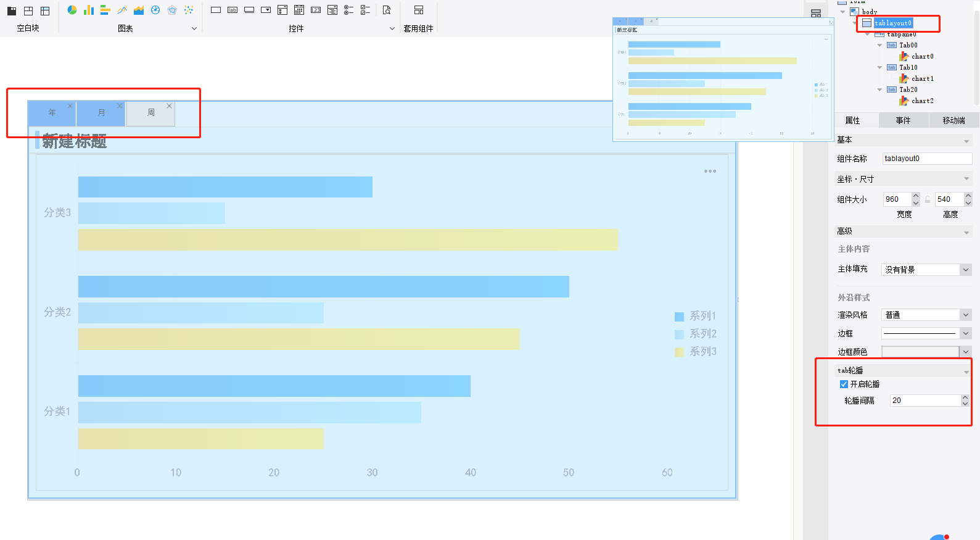Select the scatter chart icon
This screenshot has width=980, height=540.
coord(189,10)
